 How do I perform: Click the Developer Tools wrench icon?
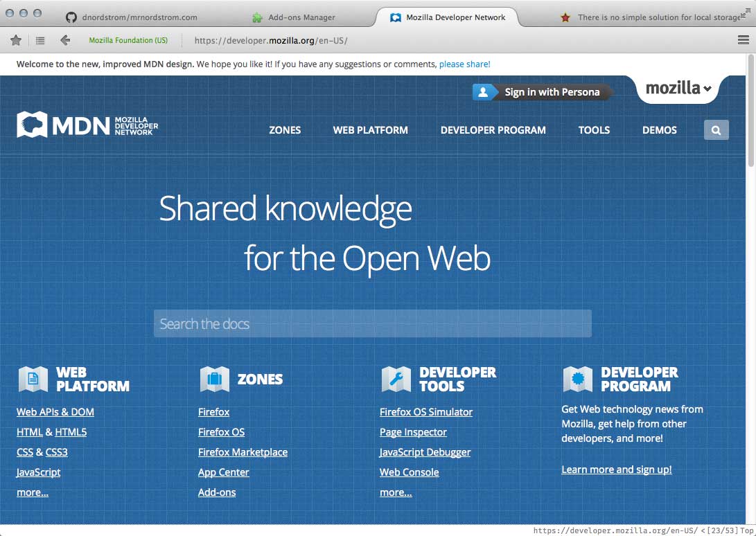(396, 379)
